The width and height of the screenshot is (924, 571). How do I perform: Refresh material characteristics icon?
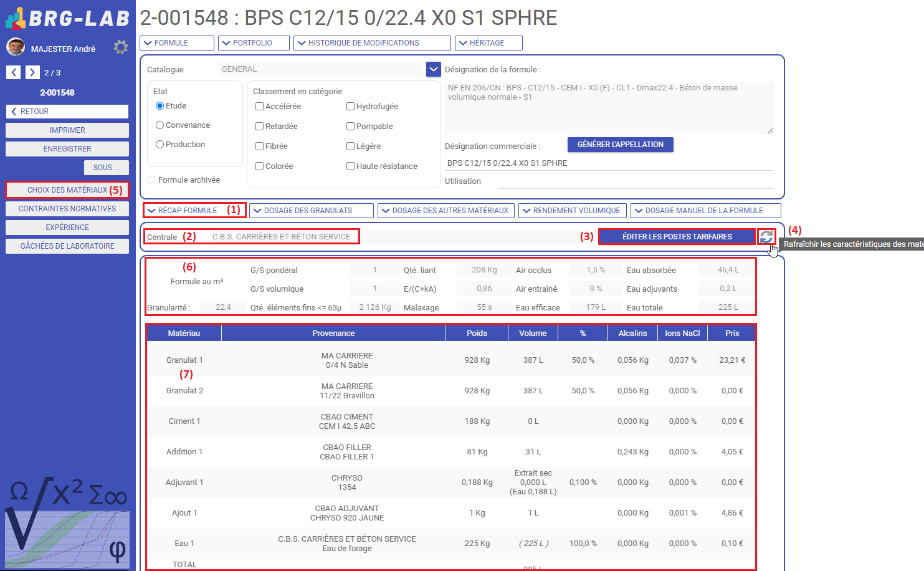[x=766, y=237]
